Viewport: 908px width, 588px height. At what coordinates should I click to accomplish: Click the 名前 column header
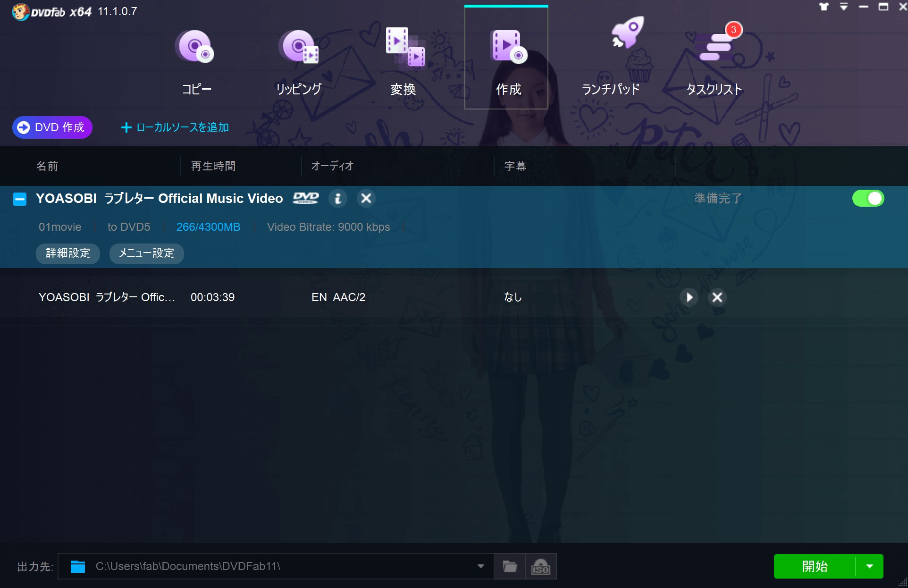pyautogui.click(x=47, y=166)
